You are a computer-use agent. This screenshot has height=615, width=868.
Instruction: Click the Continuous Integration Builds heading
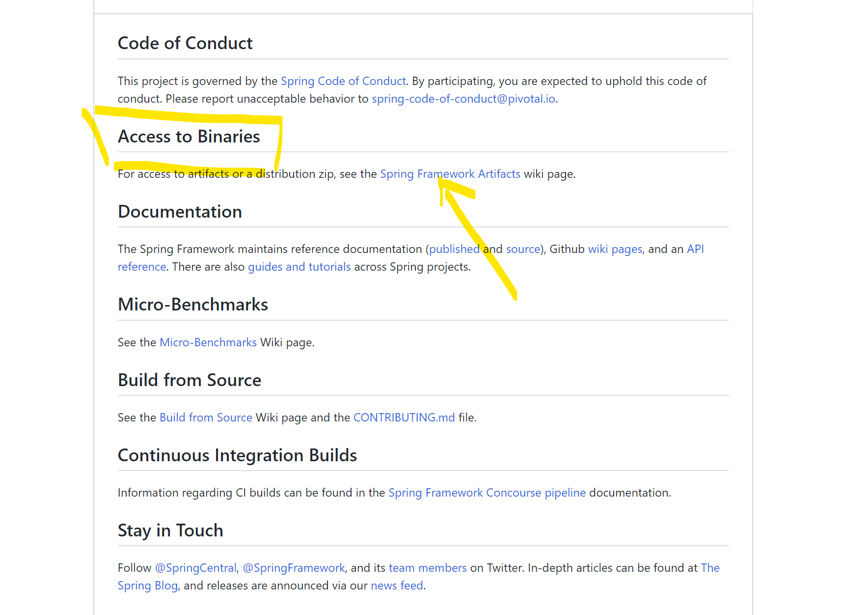click(237, 455)
